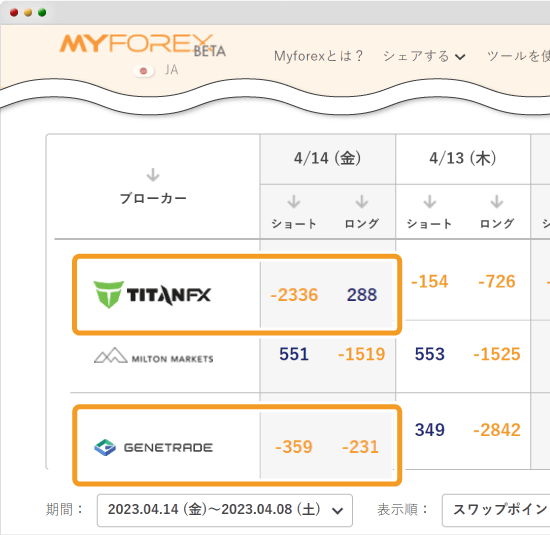Minimize the window with the yellow button

click(x=28, y=13)
